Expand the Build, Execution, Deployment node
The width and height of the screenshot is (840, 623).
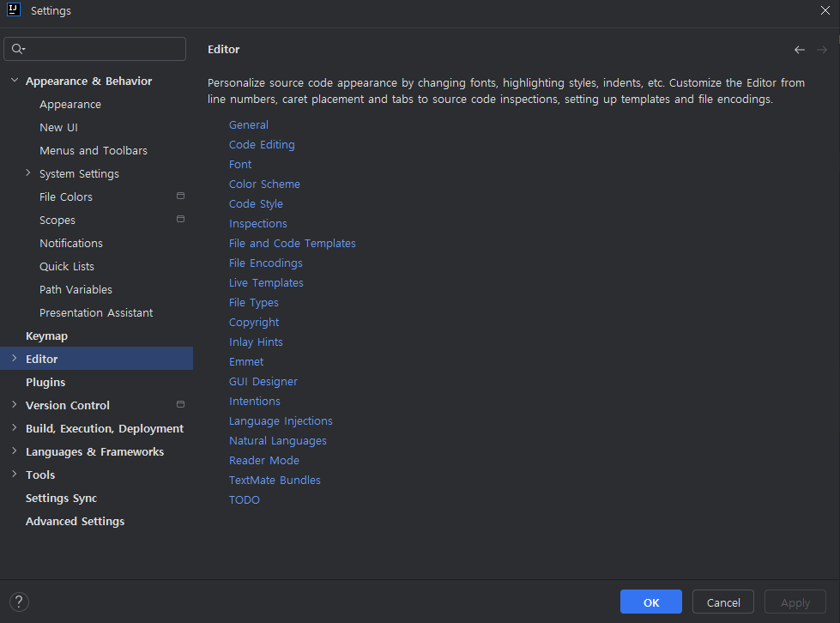14,428
